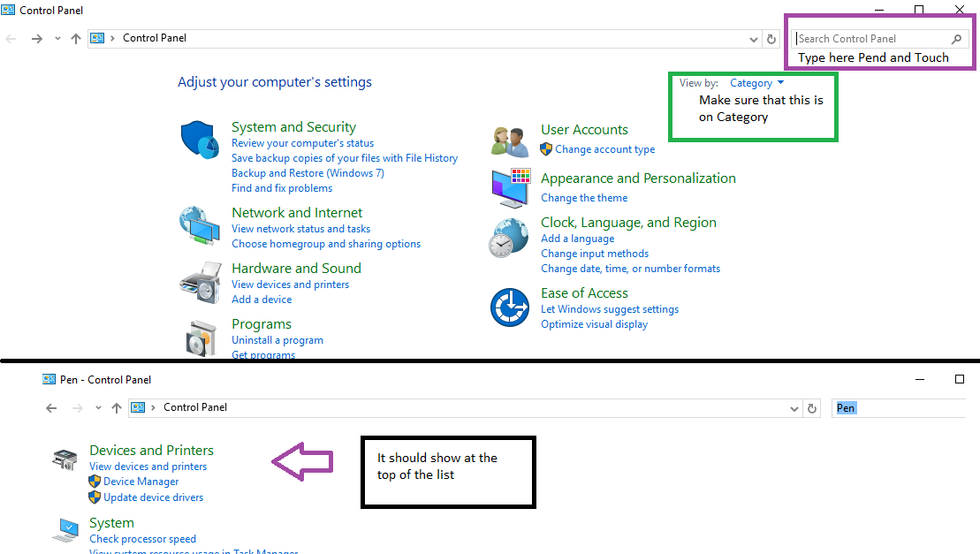Expand address bar history in Pen window

point(794,409)
